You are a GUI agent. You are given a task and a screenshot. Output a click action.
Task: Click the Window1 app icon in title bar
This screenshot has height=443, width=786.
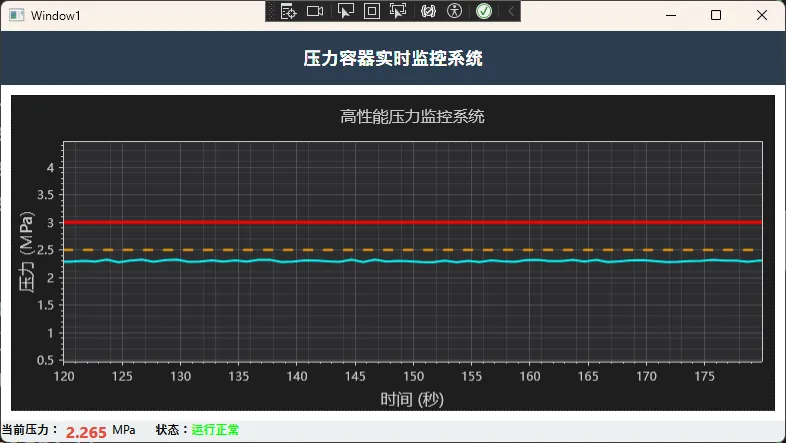(16, 15)
